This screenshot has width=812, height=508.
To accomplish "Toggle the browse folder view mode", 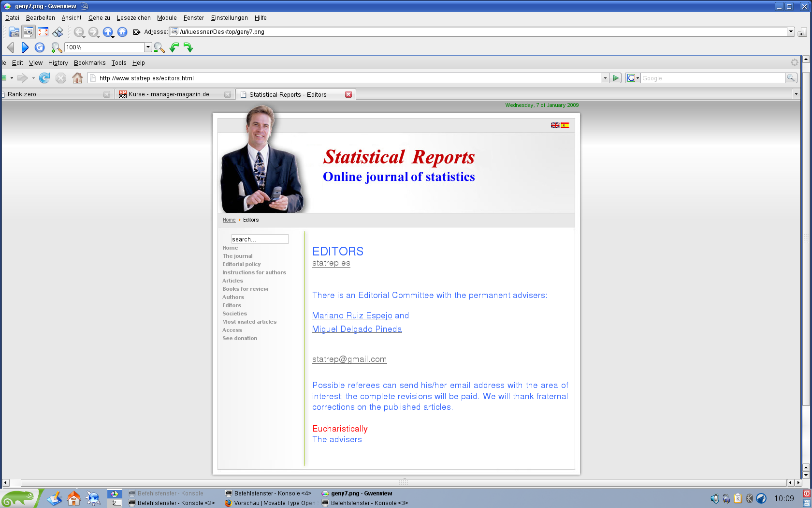I will click(14, 32).
